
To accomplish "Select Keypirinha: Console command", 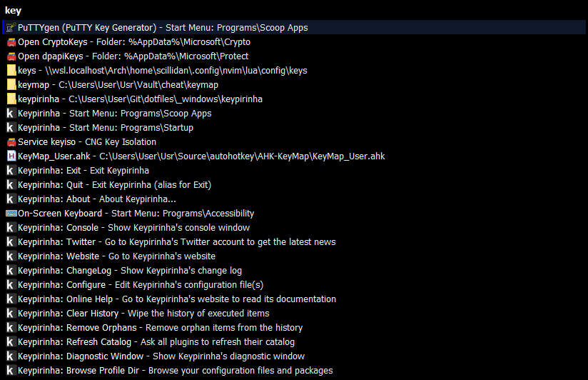I will (x=294, y=227).
